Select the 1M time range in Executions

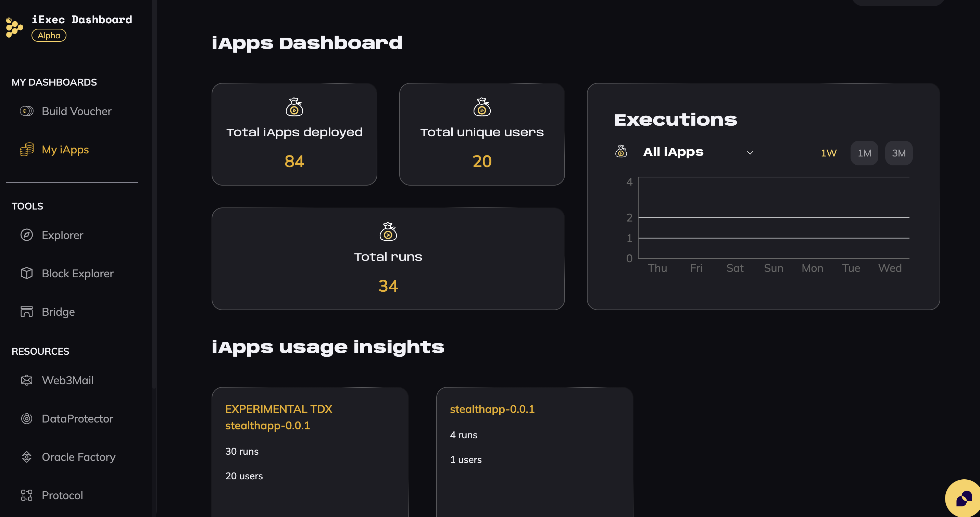pos(864,153)
